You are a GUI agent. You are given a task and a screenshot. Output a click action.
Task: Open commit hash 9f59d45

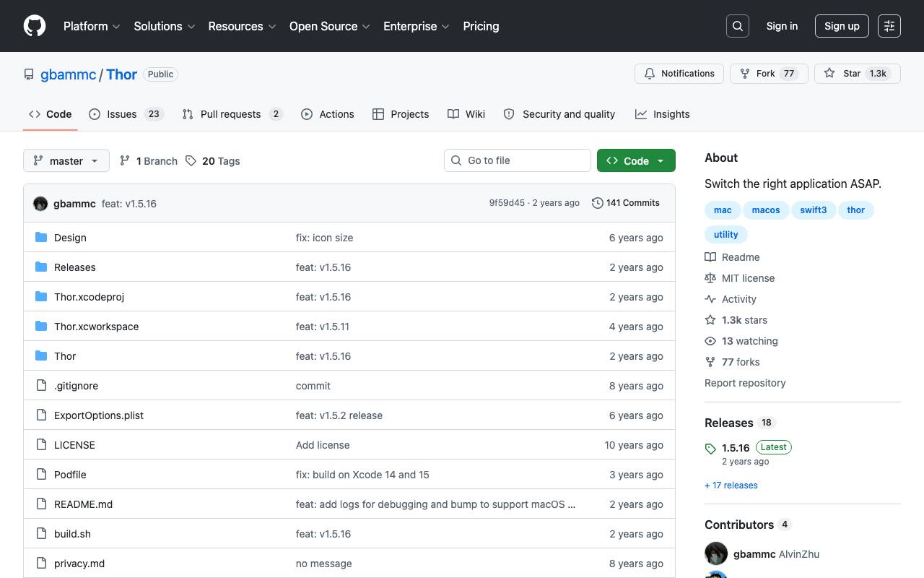pyautogui.click(x=507, y=203)
